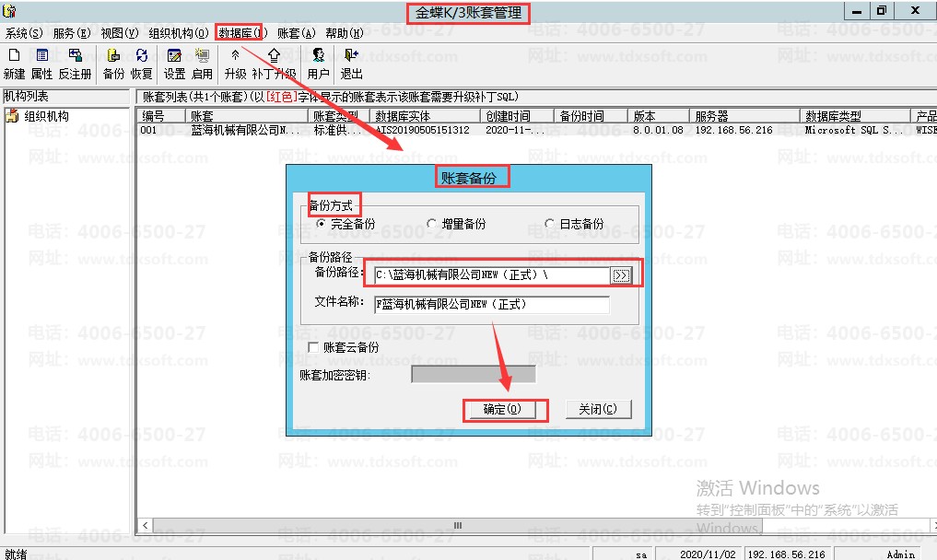
Task: Click the 数据库实体 column header
Action: click(425, 116)
